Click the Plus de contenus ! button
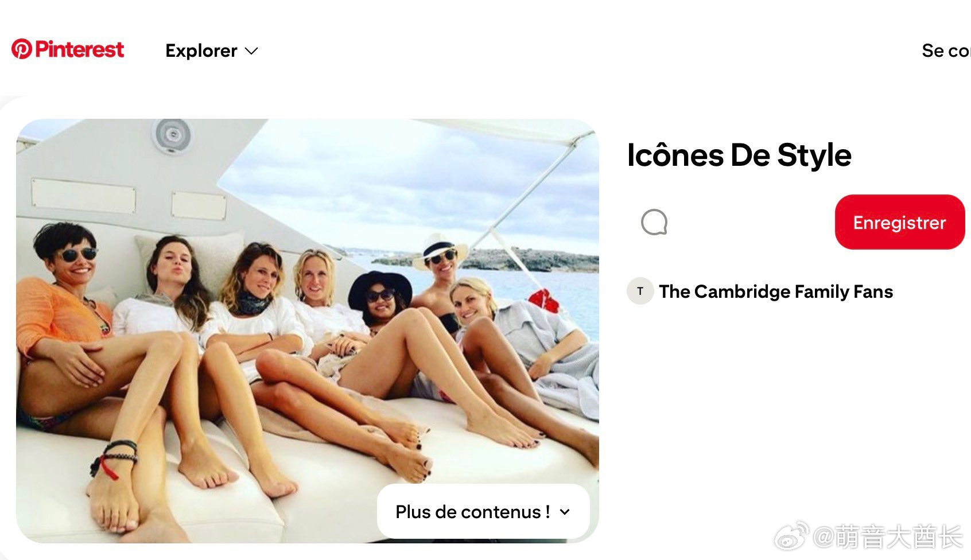 (483, 511)
